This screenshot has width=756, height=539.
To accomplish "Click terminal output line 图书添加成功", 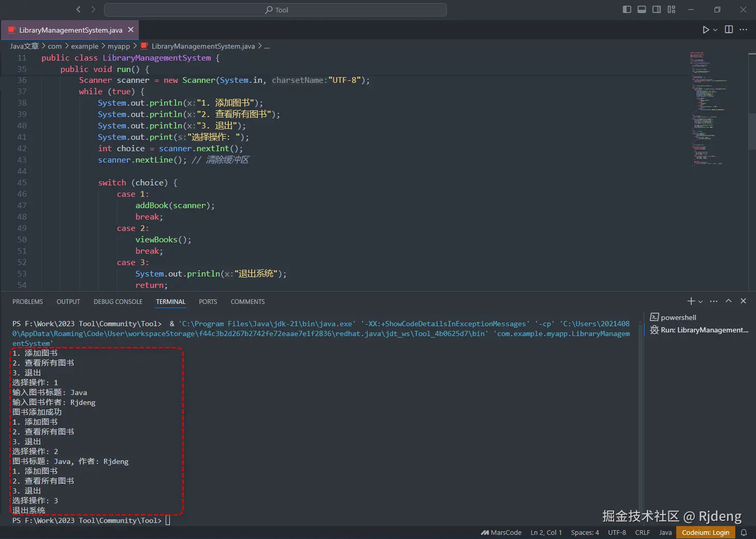I will (x=37, y=412).
